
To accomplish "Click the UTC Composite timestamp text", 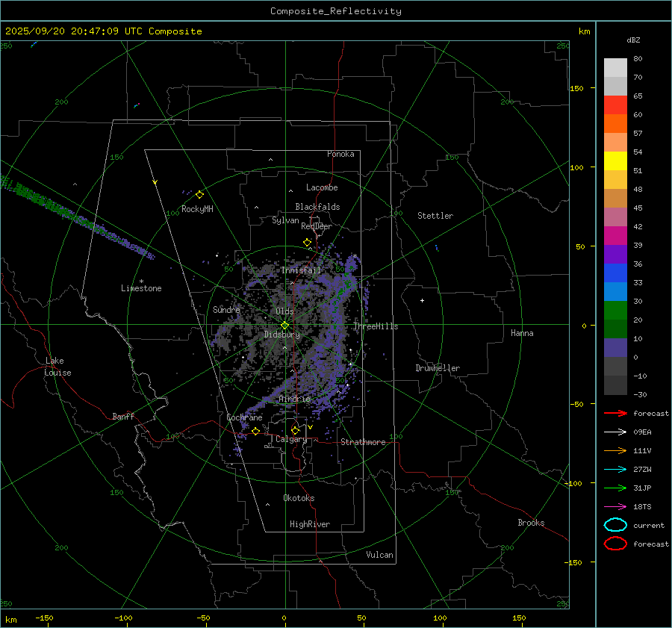I will point(103,31).
